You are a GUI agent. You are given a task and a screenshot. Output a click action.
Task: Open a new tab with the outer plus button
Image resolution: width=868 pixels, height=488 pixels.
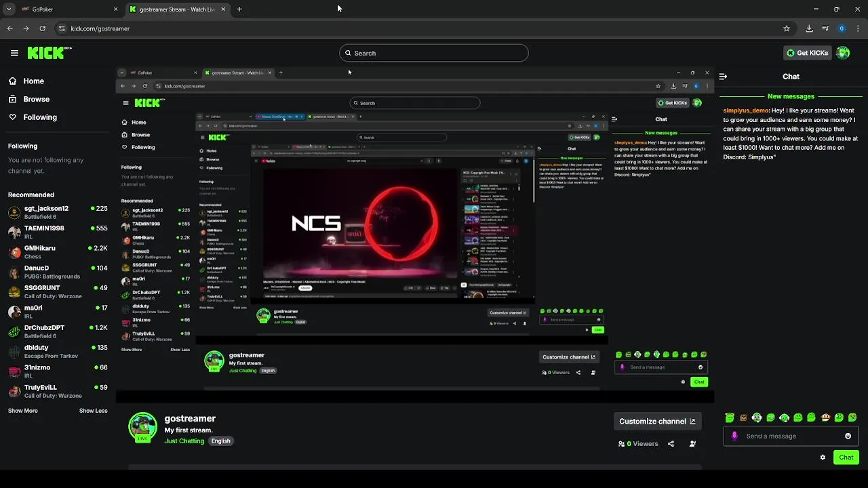[239, 9]
